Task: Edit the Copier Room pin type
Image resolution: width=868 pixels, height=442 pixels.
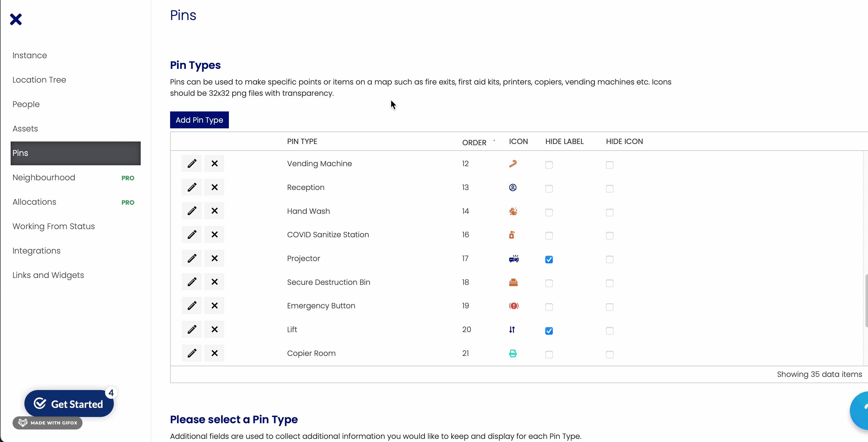Action: [x=192, y=353]
